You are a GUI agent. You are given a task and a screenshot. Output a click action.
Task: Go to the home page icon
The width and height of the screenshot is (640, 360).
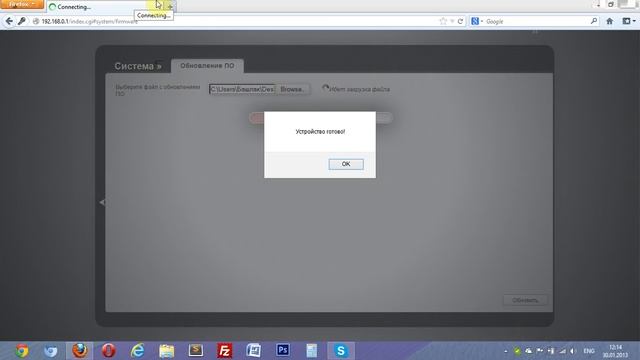[609, 21]
